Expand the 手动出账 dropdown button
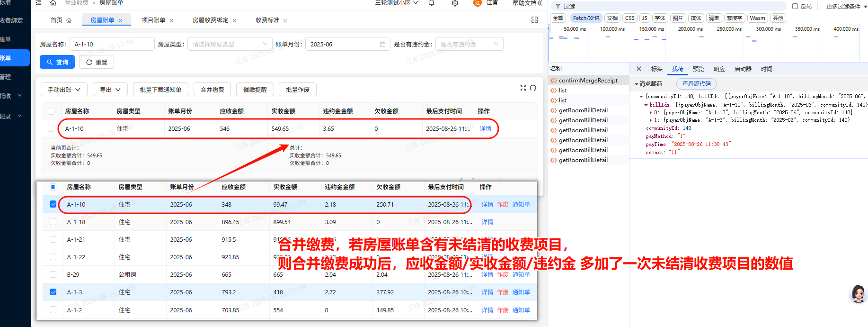Viewport: 868px width, 327px height. [x=64, y=90]
